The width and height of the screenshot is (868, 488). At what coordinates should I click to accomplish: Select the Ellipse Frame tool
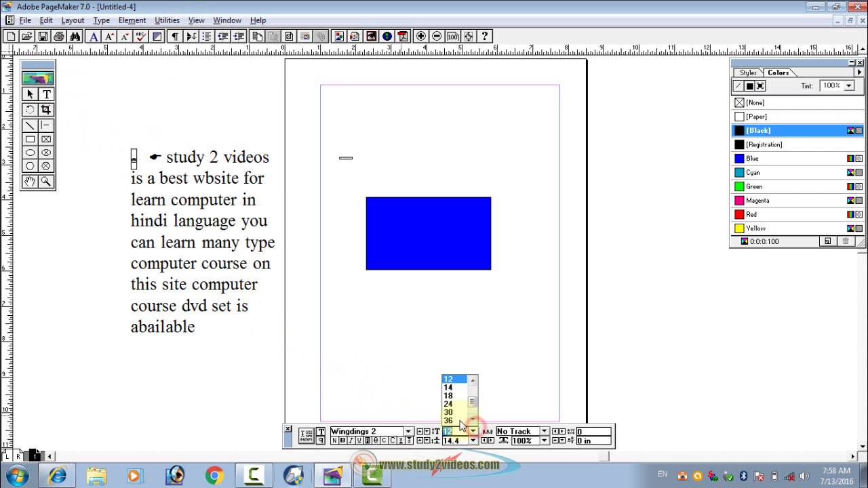click(46, 152)
